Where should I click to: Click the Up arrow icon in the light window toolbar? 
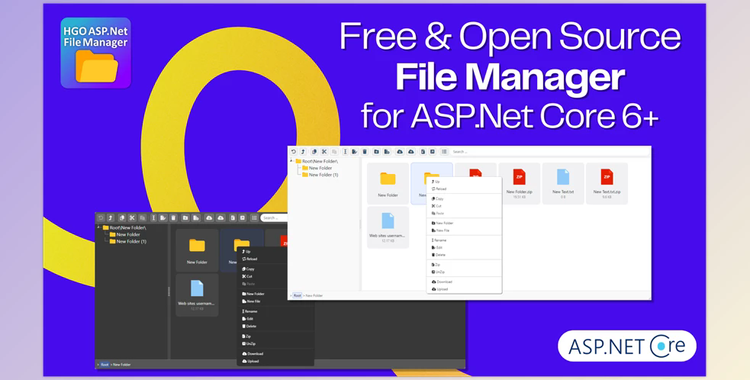(x=303, y=152)
